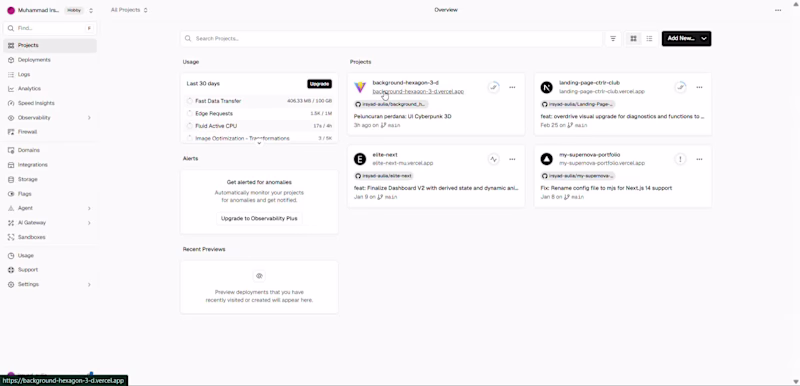Click my-supernova-portfolio warning status icon

tap(680, 159)
